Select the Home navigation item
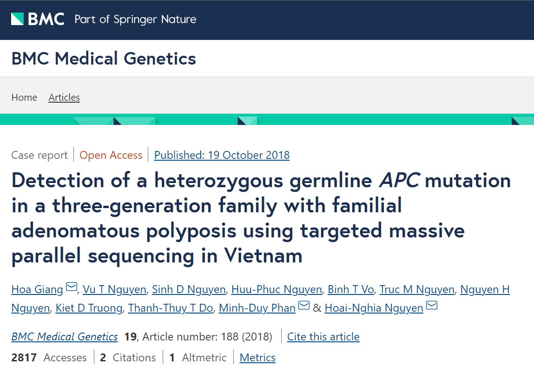 [24, 97]
